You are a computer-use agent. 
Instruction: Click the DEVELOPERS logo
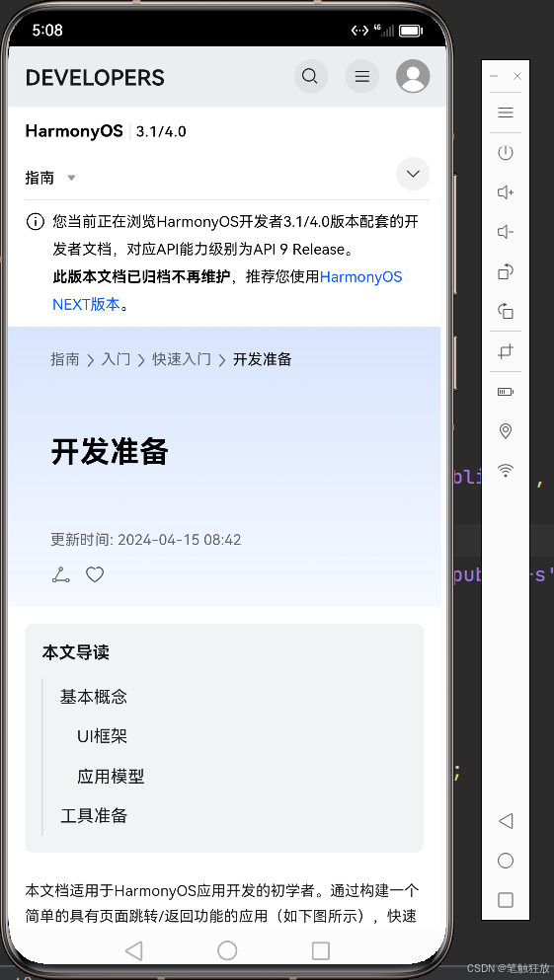click(95, 78)
